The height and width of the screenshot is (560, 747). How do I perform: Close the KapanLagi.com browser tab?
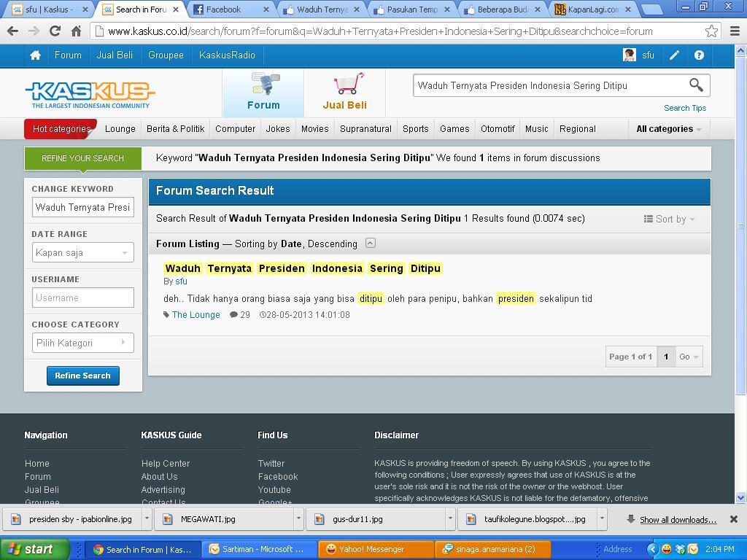[628, 9]
